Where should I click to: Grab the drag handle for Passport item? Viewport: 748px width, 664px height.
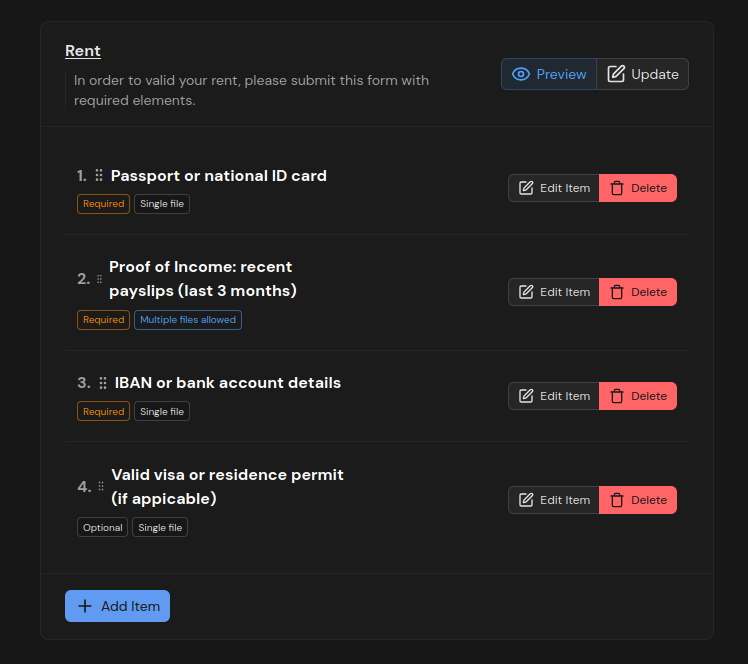click(99, 176)
